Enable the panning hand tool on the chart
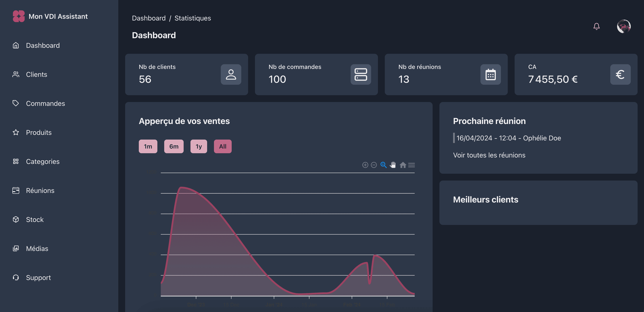Viewport: 644px width, 312px height. click(x=392, y=165)
